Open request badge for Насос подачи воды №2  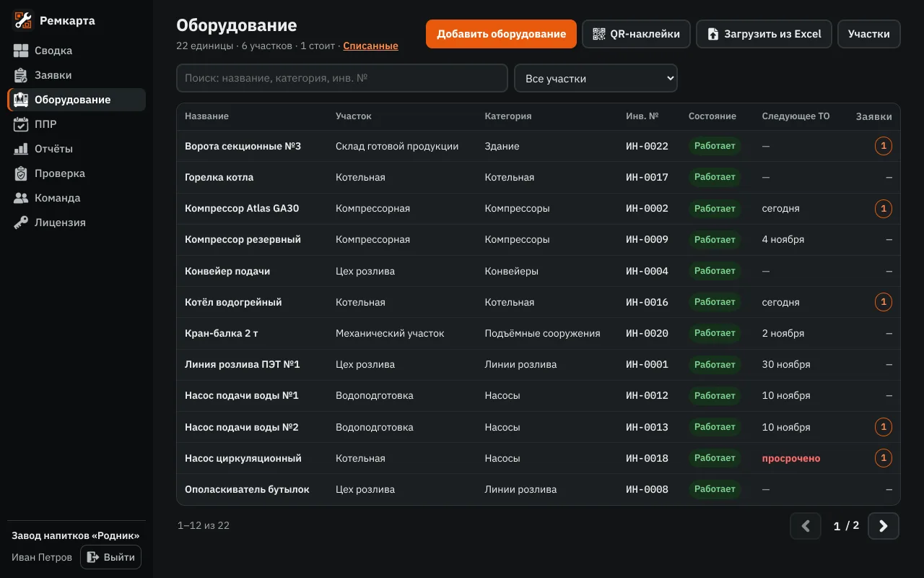pos(884,427)
